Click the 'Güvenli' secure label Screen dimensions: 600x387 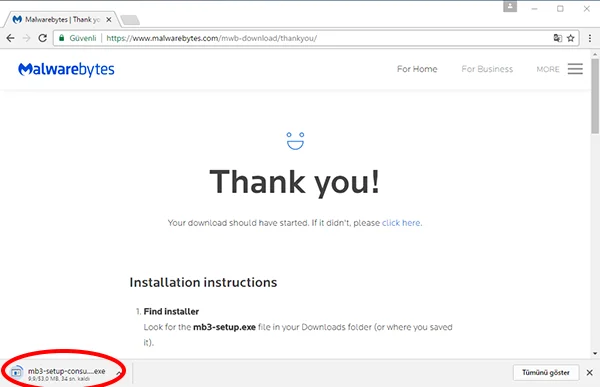coord(83,38)
